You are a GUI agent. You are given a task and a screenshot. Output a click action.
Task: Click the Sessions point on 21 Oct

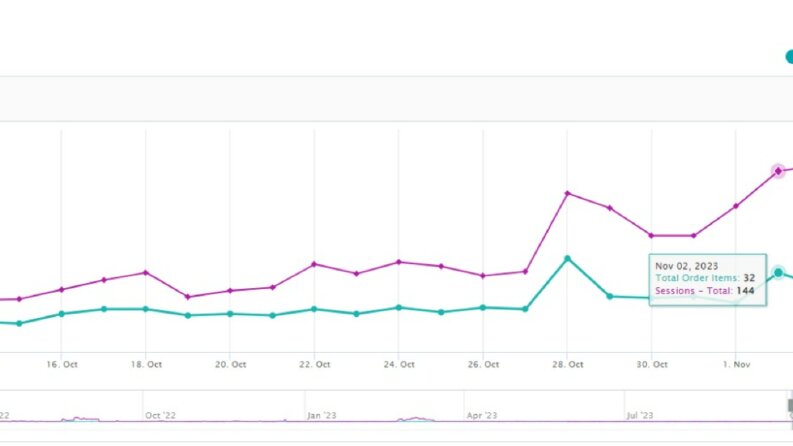(273, 287)
